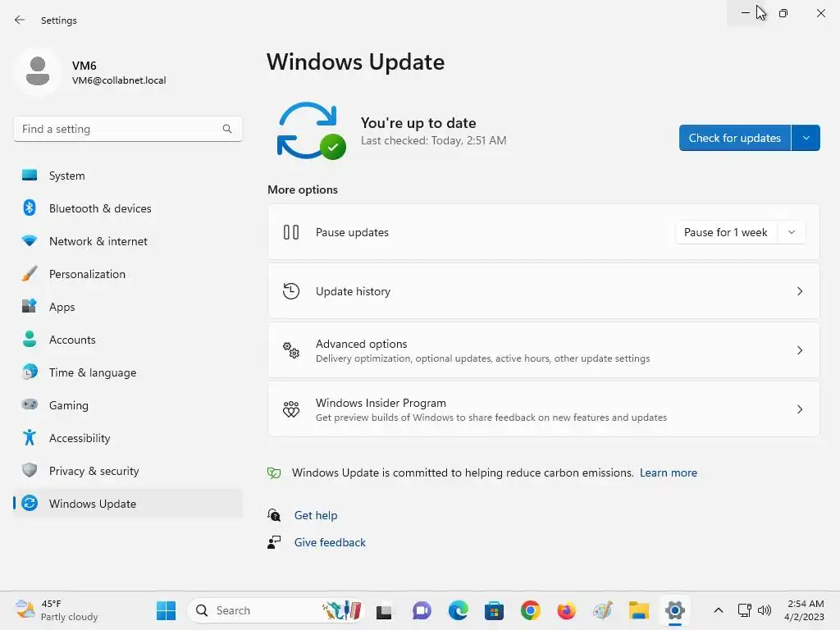Click the Windows Update sync icon in sidebar
840x630 pixels.
(30, 503)
